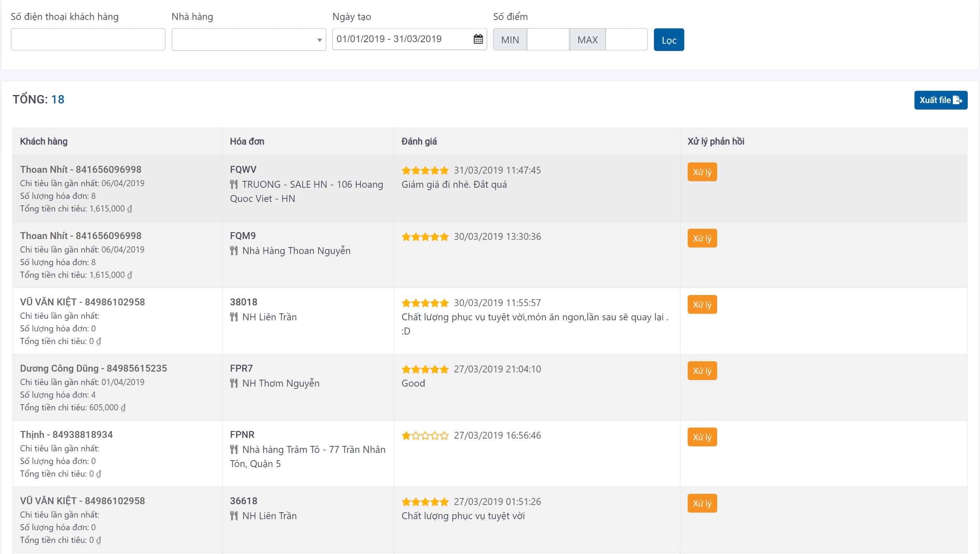Viewport: 980px width, 554px height.
Task: Click the star rating for the 31/03/2019 11:47:45 review
Action: coord(425,170)
